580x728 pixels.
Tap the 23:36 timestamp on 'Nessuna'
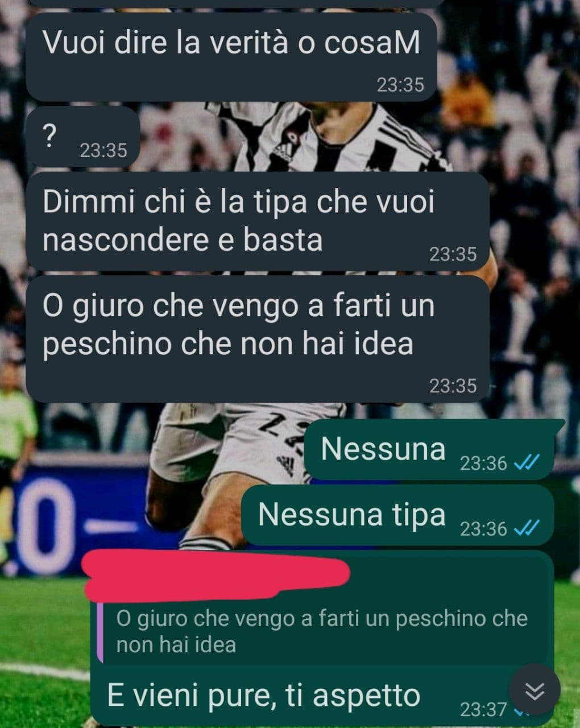tap(483, 463)
